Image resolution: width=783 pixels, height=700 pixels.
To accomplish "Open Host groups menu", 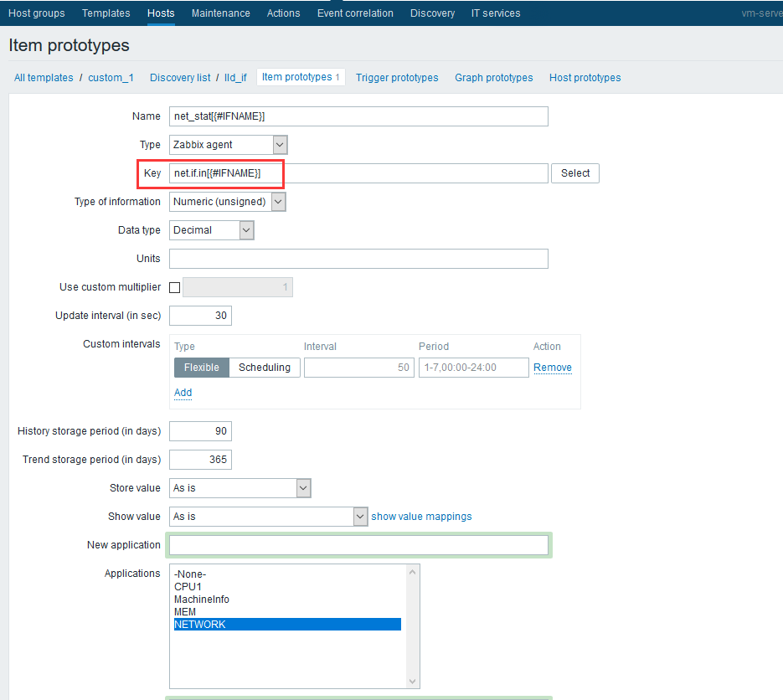I will [x=37, y=13].
